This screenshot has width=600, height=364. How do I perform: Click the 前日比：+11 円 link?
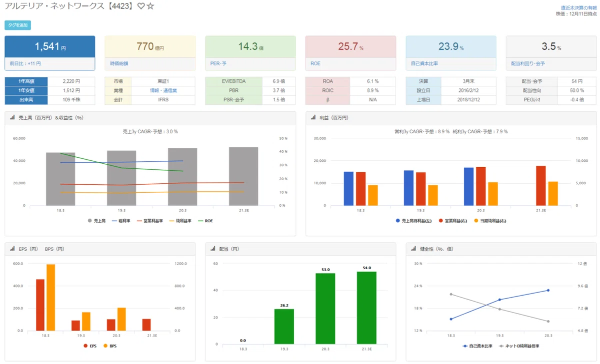(25, 64)
